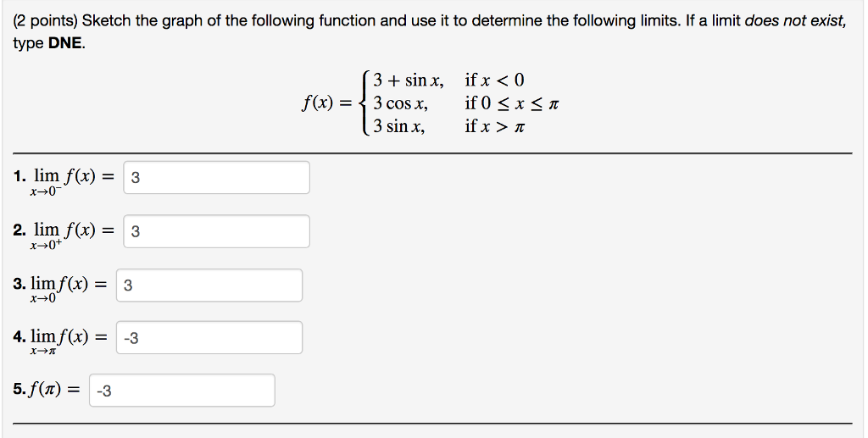
Task: Click the italic 'does not exist' text
Action: tap(795, 21)
